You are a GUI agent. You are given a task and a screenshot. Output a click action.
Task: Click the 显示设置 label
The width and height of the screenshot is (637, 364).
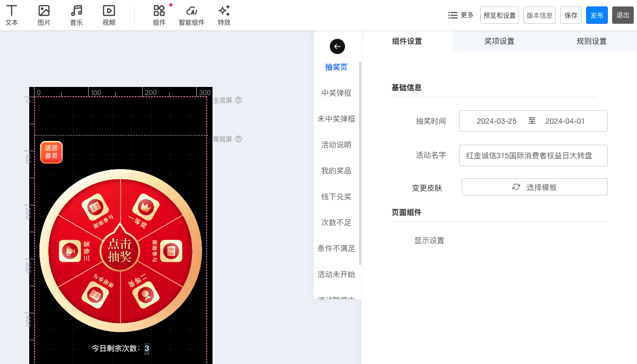429,241
